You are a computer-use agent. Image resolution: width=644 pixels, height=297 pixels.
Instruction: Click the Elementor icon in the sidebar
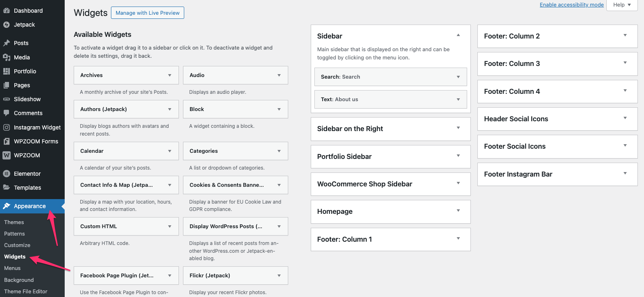(7, 174)
